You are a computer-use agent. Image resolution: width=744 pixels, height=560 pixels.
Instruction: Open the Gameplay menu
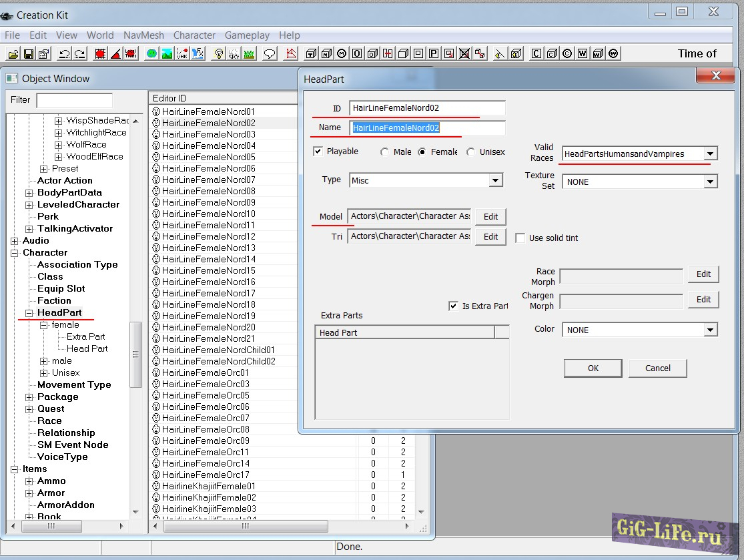click(x=247, y=35)
